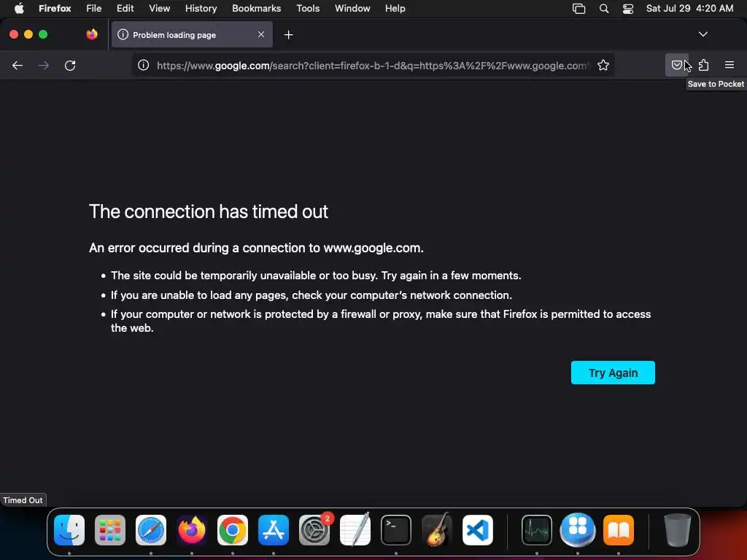Open site information icon in address bar

[x=144, y=65]
